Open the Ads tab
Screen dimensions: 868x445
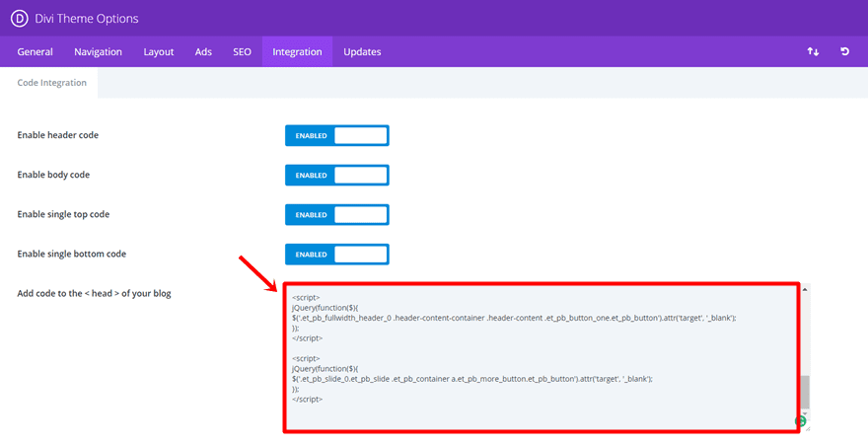coord(203,52)
